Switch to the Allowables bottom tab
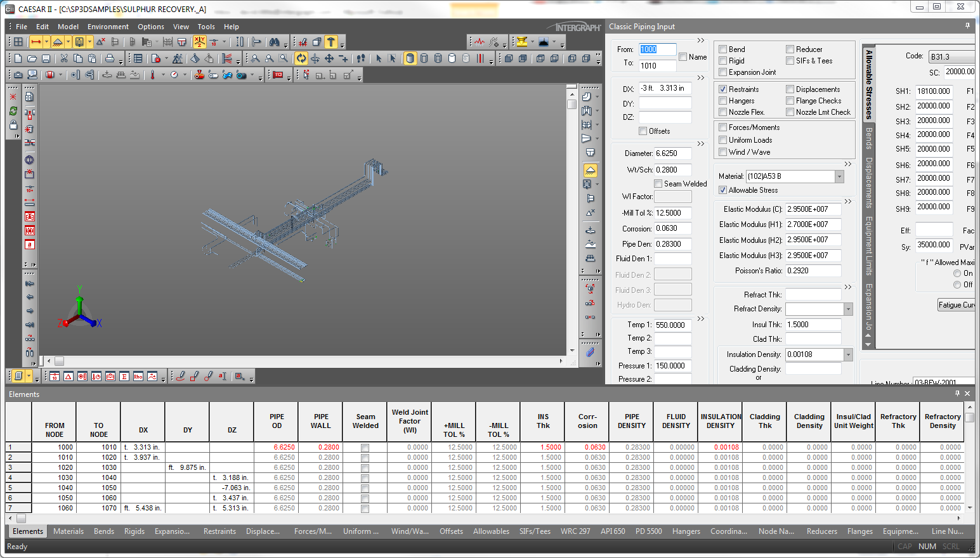This screenshot has height=558, width=980. [x=491, y=531]
